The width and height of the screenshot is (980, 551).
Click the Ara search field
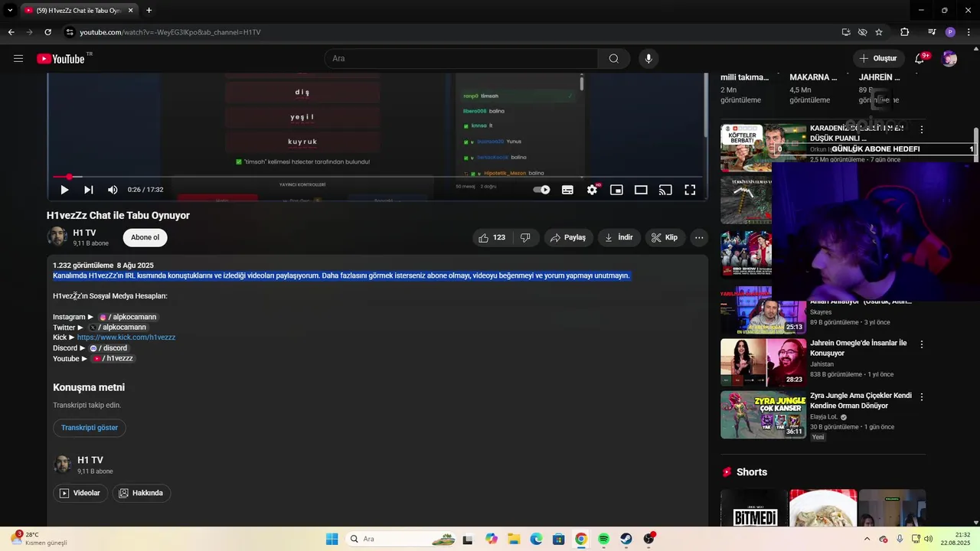(x=461, y=59)
